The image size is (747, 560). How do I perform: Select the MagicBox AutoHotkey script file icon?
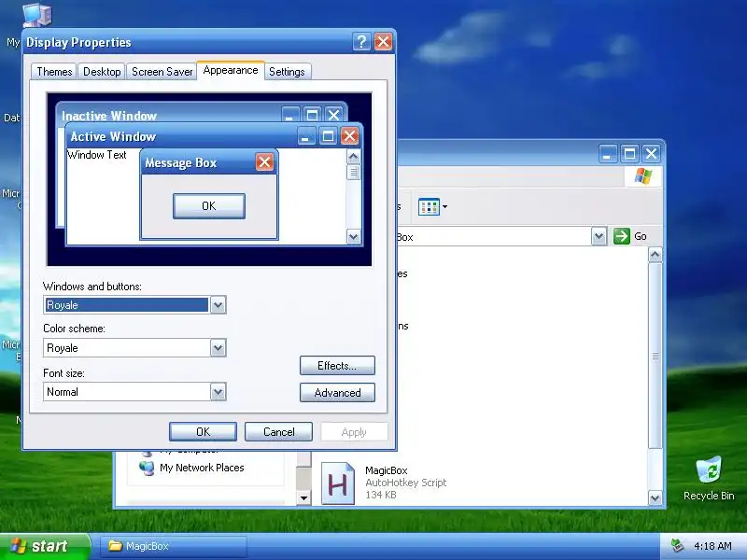(x=338, y=483)
